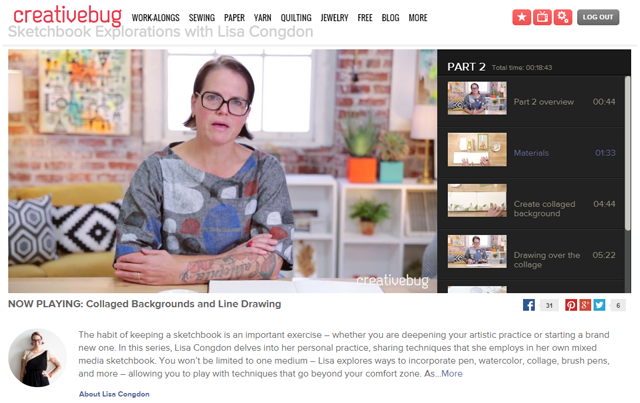The width and height of the screenshot is (640, 403).
Task: Play the Part 2 overview thumbnail
Action: pos(477,98)
